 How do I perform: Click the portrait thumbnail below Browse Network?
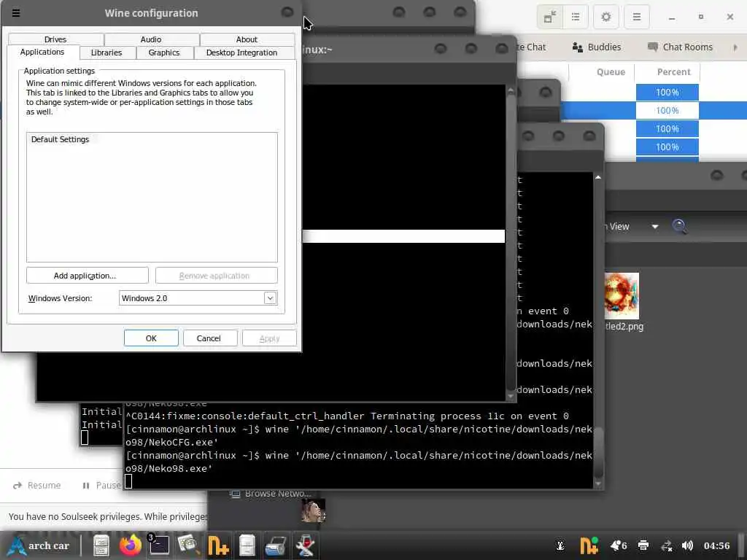pyautogui.click(x=314, y=510)
